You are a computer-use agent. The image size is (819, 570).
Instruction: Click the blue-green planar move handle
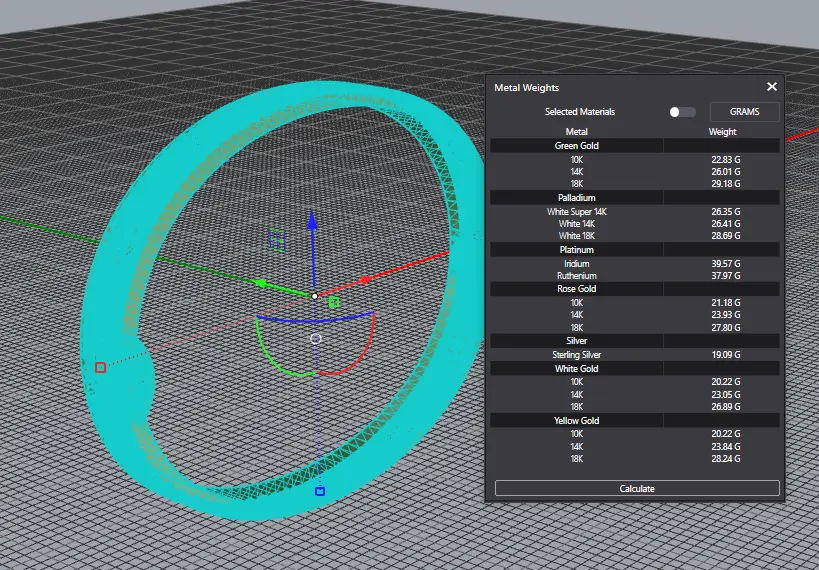coord(277,240)
